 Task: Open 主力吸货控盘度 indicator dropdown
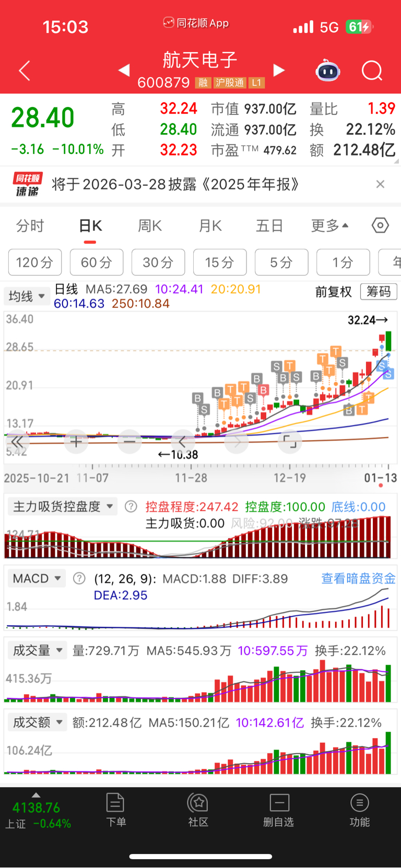tap(63, 506)
